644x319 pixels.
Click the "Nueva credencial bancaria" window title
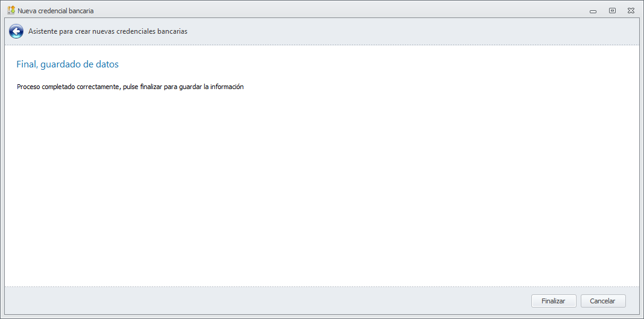(x=55, y=11)
